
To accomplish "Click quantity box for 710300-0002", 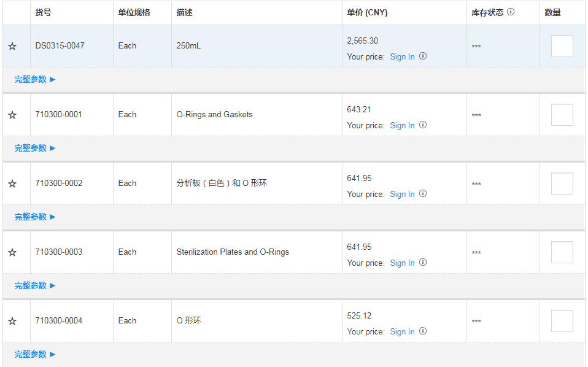I will coord(562,183).
